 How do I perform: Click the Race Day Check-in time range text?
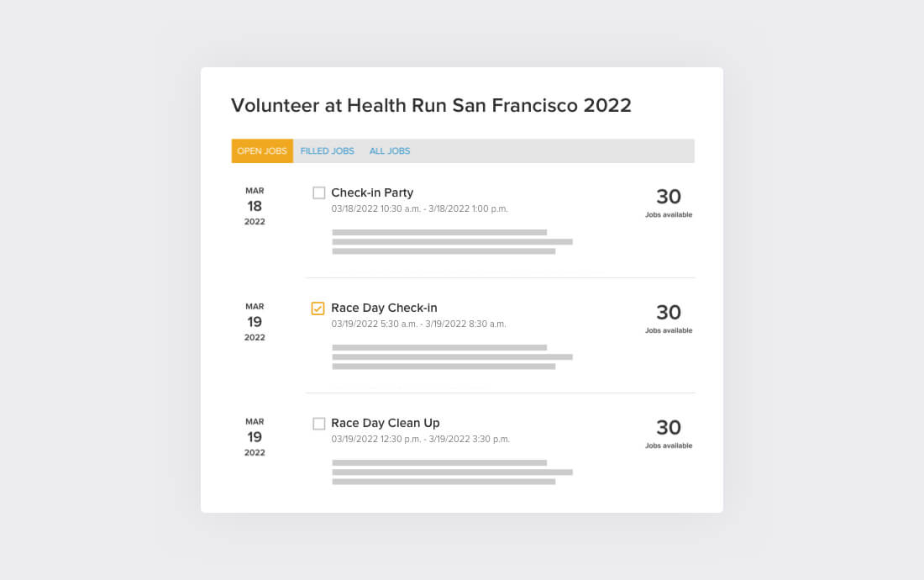coord(418,324)
